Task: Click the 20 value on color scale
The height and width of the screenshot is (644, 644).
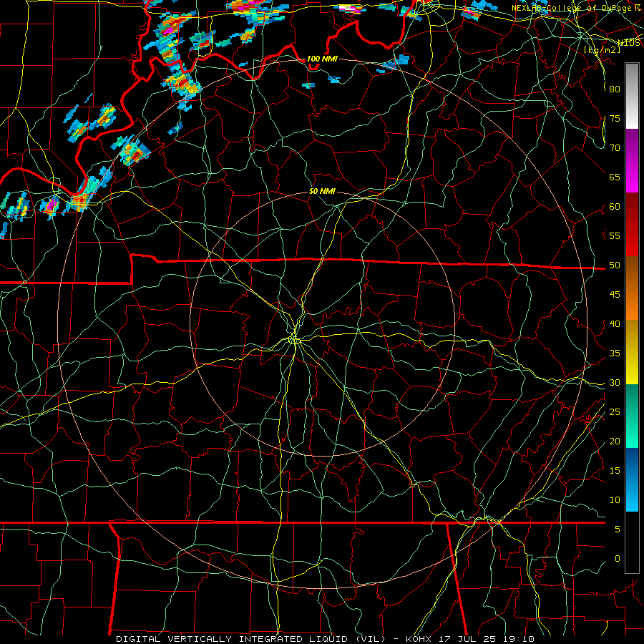Action: (615, 441)
